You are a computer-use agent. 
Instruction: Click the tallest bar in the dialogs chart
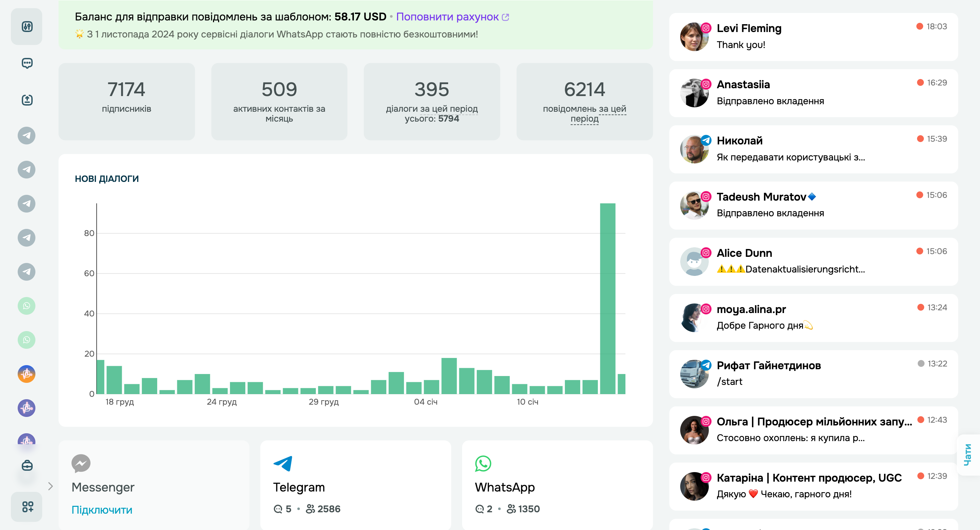point(607,298)
